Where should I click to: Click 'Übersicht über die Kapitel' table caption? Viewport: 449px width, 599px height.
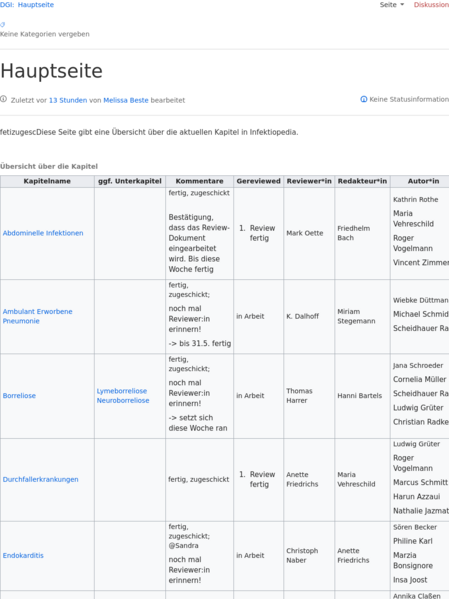tap(49, 166)
